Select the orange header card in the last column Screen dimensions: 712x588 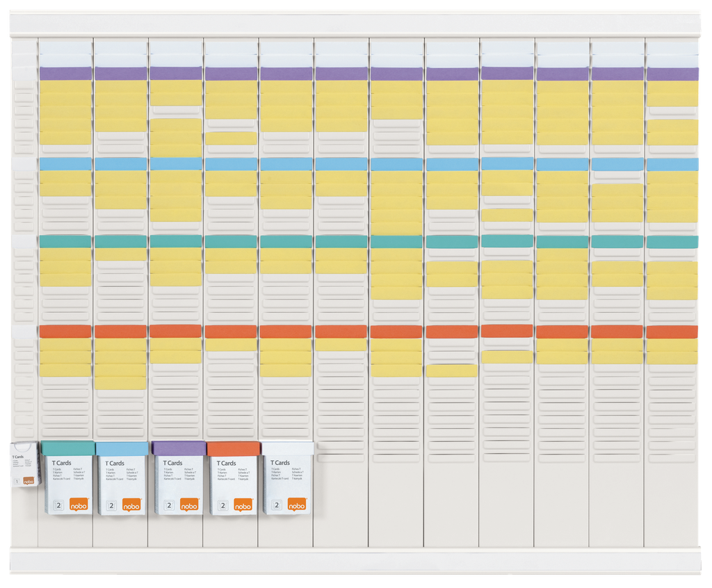[672, 332]
